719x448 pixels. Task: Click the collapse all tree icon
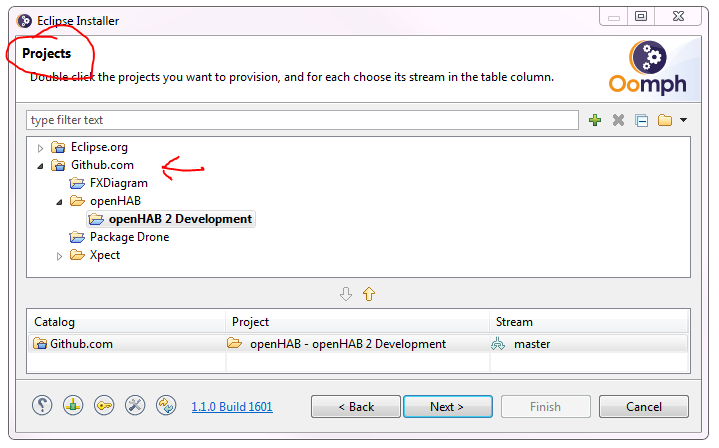click(x=642, y=121)
